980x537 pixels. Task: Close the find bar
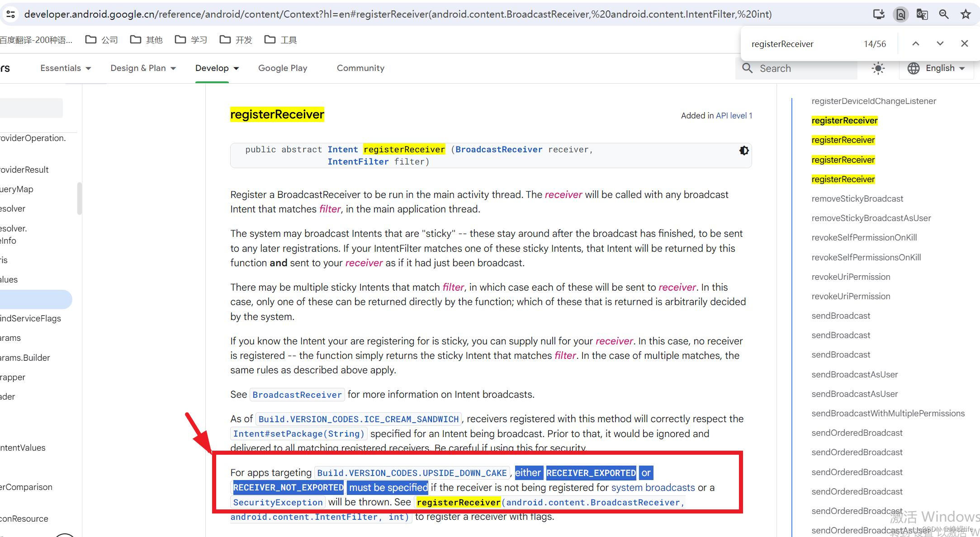point(965,43)
